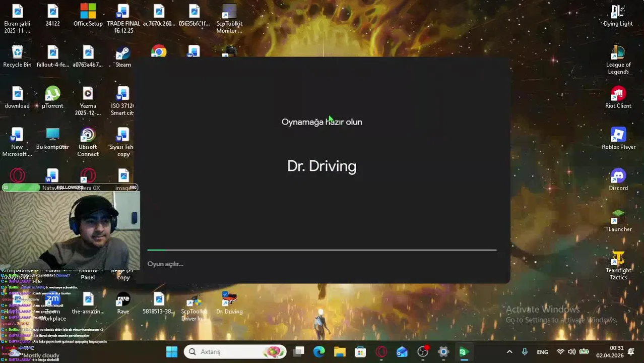Switch the ENG input language indicator
The image size is (644, 363).
click(543, 352)
